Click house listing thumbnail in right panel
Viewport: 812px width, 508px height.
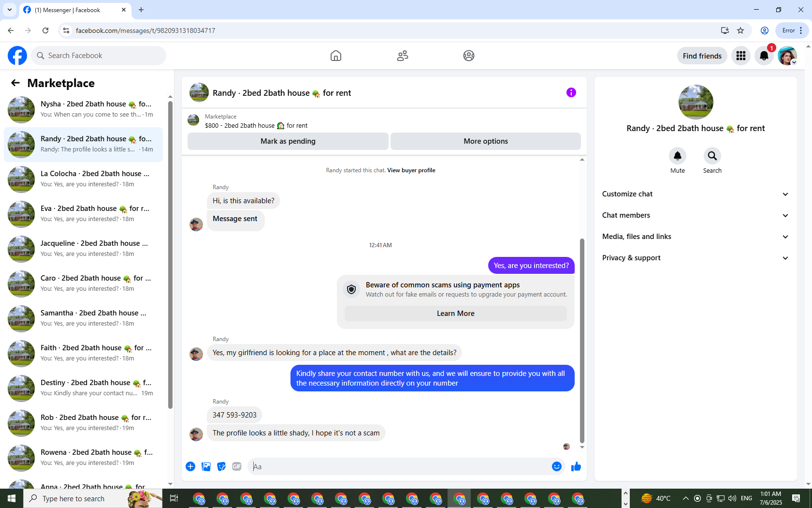click(696, 102)
